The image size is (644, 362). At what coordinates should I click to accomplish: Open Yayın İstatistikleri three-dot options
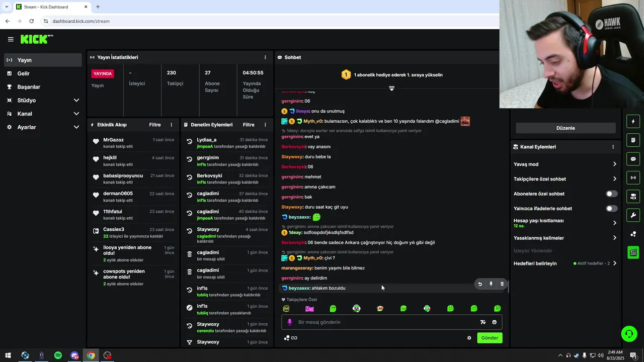[265, 57]
